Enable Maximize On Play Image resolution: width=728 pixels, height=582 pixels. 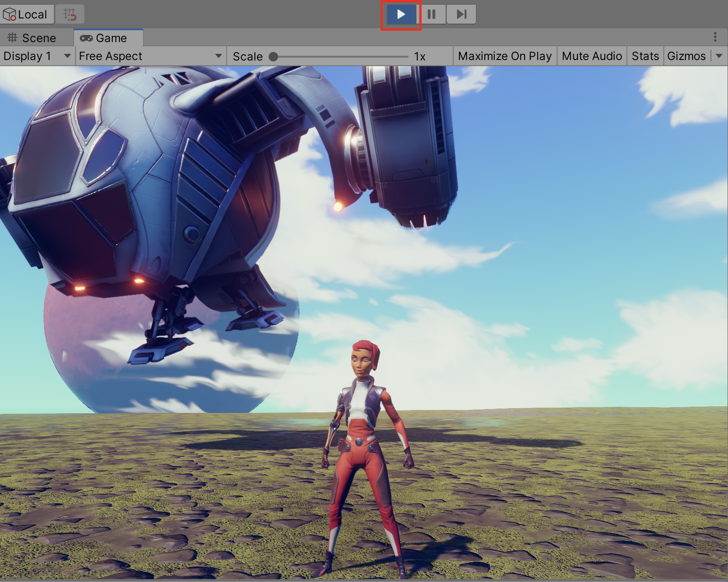pos(505,56)
